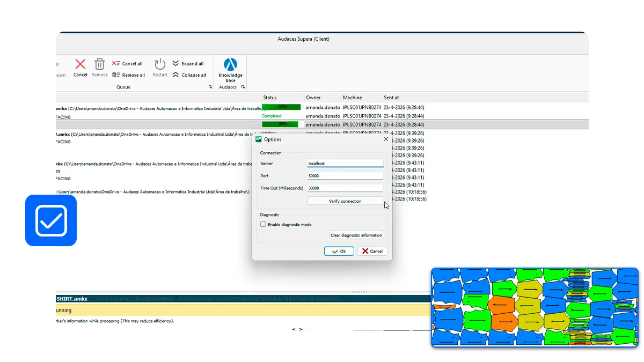Sort by the Status column header
The height and width of the screenshot is (362, 644).
click(x=270, y=98)
